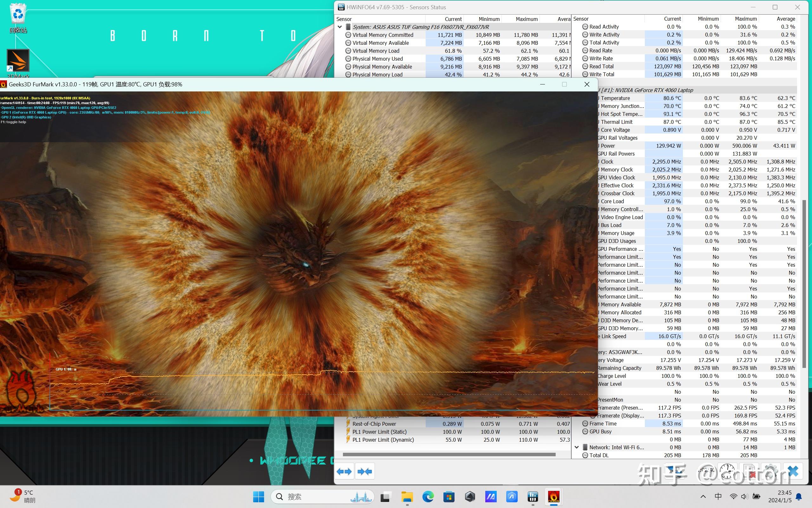Open the Recycle Bin desktop icon
Viewport: 812px width, 508px height.
click(18, 18)
